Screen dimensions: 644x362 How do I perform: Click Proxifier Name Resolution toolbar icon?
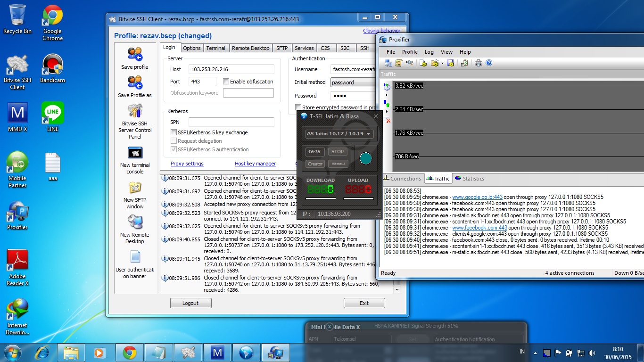[x=409, y=63]
